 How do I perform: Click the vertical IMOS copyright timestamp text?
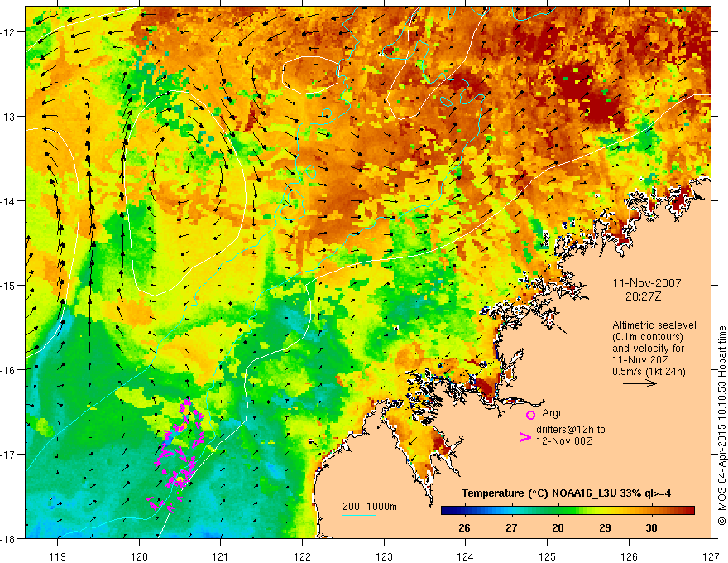click(x=721, y=426)
